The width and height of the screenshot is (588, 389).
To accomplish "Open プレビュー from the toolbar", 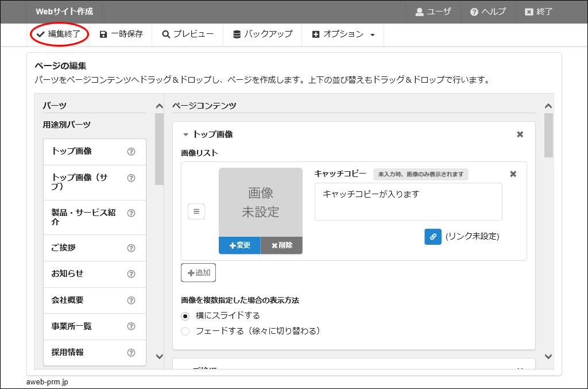I will click(188, 34).
